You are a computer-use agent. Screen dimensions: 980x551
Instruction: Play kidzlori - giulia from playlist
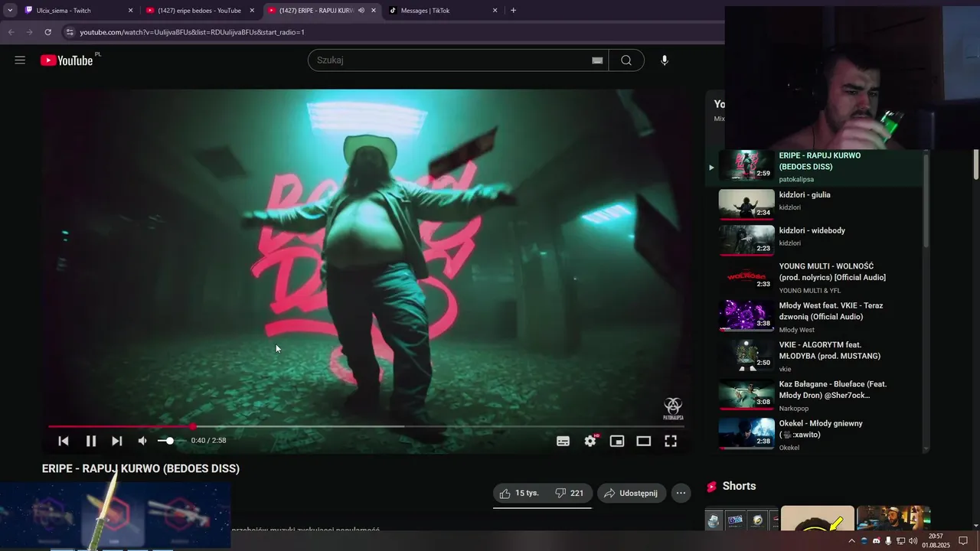[815, 203]
